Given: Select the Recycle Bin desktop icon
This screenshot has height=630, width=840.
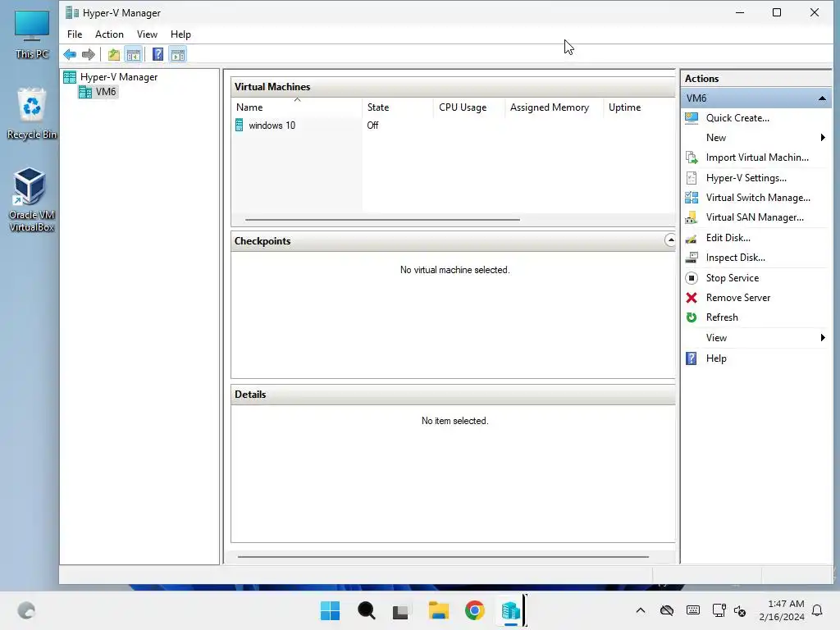Looking at the screenshot, I should click(32, 114).
